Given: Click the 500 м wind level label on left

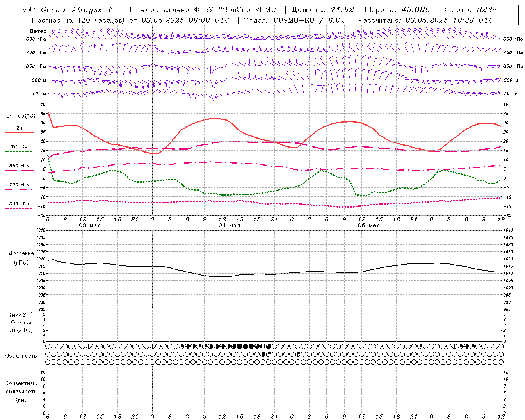Looking at the screenshot, I should click(39, 80).
